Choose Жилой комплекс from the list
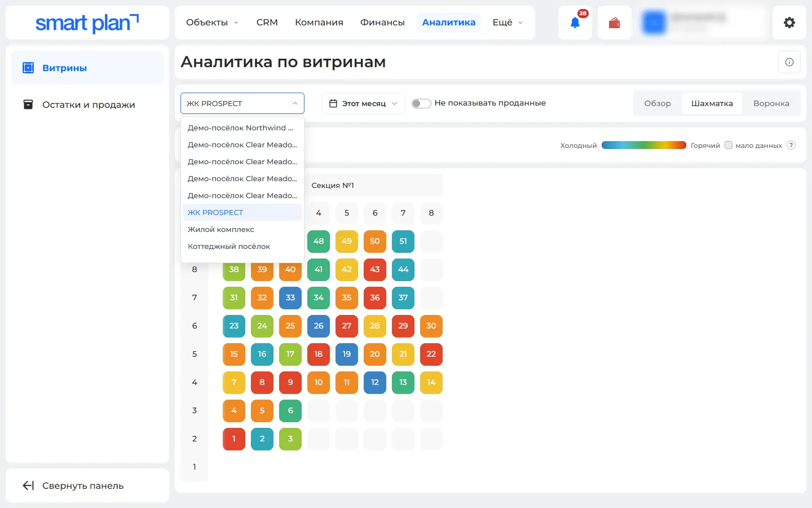Viewport: 812px width, 508px height. point(242,229)
